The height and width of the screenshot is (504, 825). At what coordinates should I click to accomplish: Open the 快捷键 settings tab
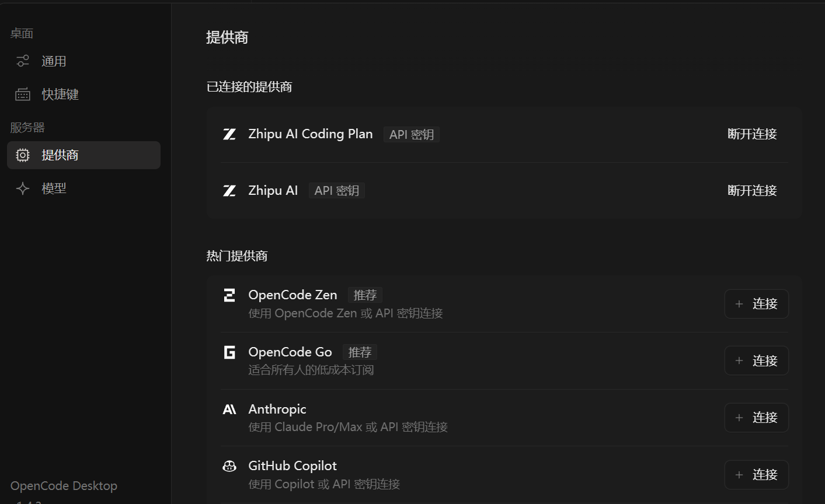60,94
